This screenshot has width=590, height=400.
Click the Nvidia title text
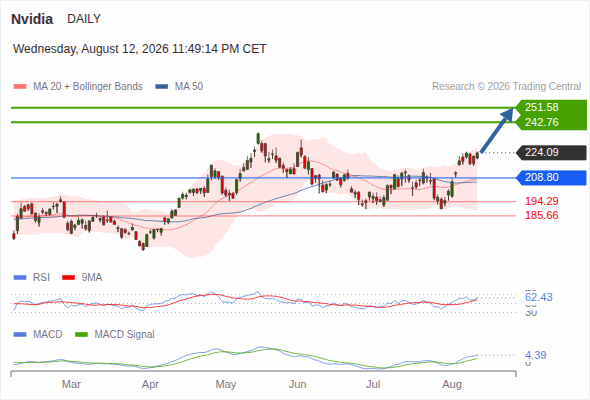tap(32, 19)
